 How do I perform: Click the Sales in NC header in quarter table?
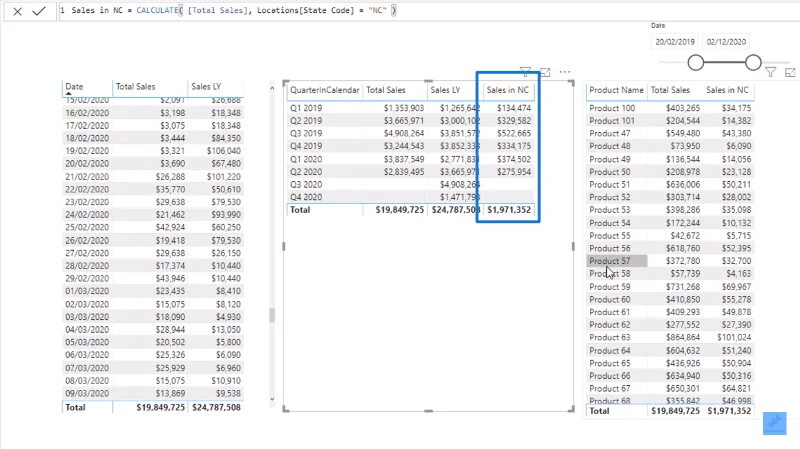point(508,90)
